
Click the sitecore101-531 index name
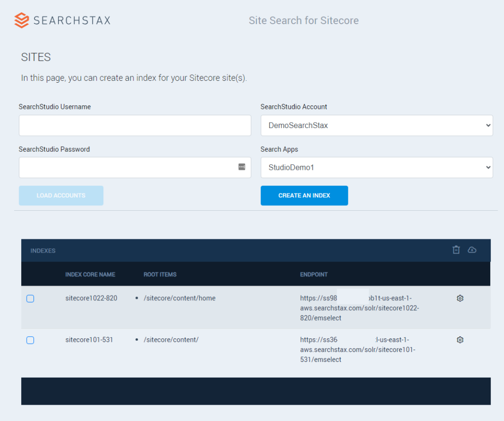(89, 340)
